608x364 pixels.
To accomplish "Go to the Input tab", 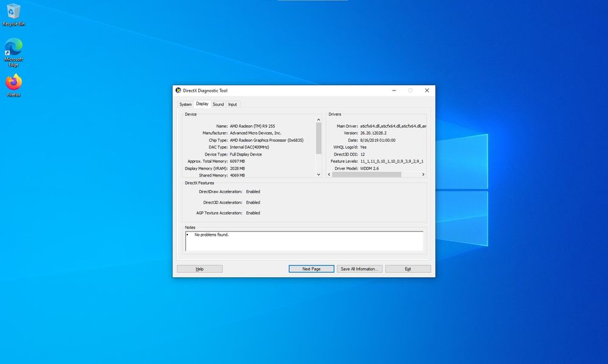I will (x=232, y=105).
